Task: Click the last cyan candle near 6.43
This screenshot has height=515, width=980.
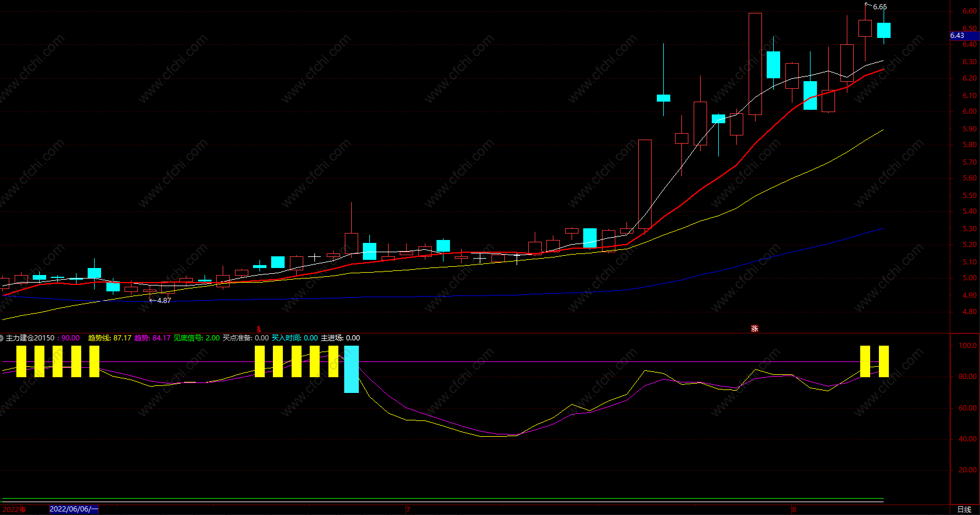Action: (884, 30)
